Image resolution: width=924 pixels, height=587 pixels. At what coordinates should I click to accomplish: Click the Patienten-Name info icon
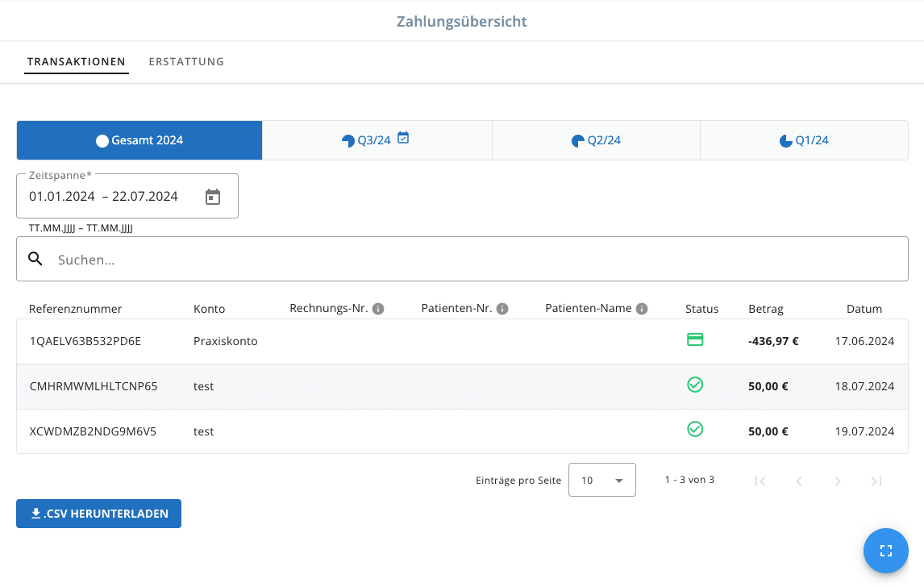[x=642, y=309]
